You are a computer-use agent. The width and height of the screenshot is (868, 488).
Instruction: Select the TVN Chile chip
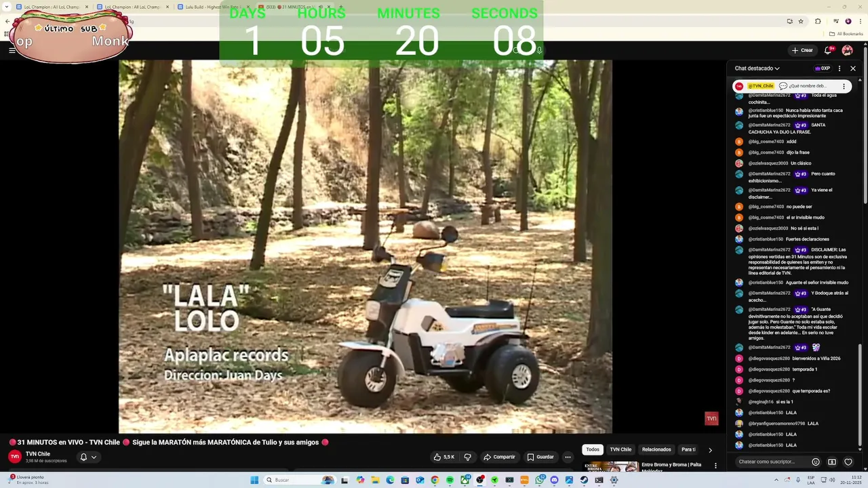click(620, 449)
